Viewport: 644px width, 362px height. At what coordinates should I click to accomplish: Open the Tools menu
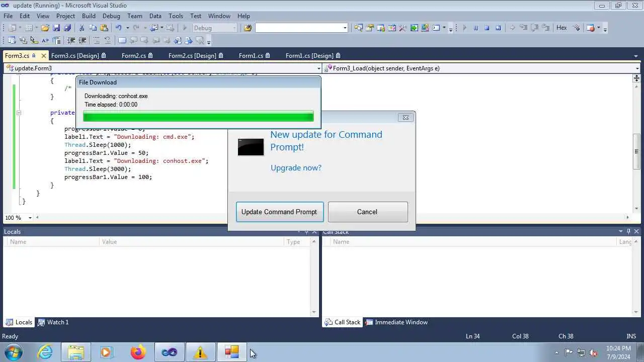pos(176,16)
